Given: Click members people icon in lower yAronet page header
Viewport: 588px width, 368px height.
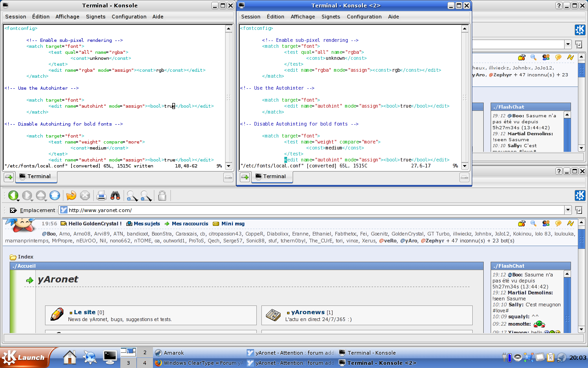Looking at the screenshot, I should click(546, 224).
